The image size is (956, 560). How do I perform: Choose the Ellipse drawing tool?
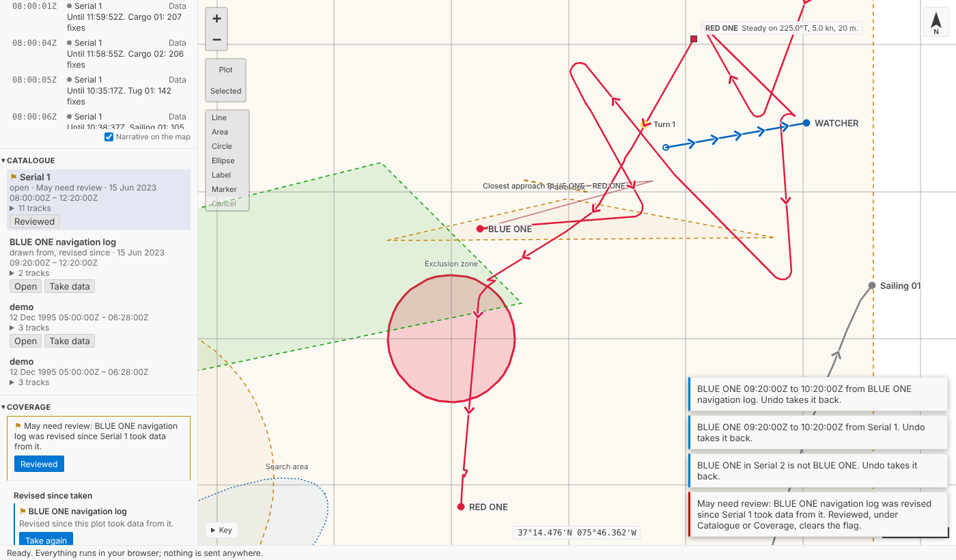[x=227, y=160]
